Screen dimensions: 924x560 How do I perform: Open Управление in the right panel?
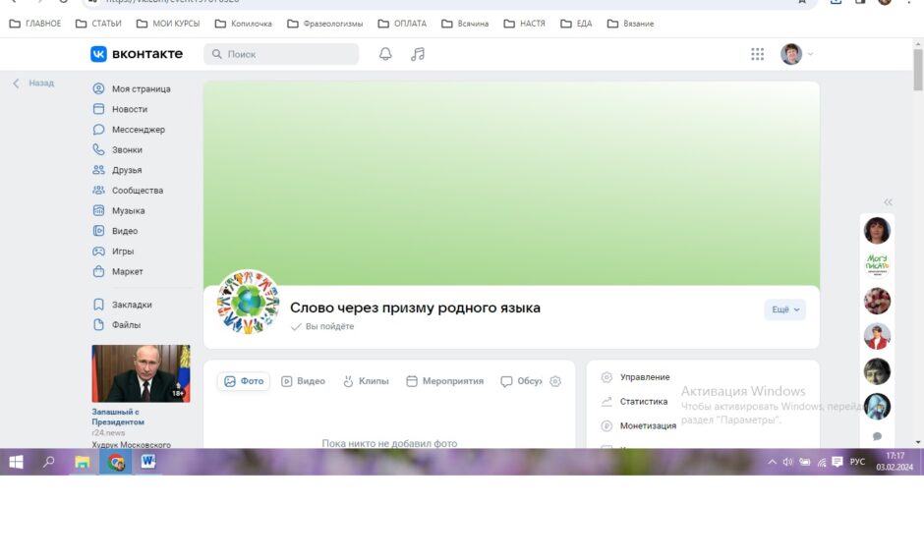coord(644,377)
